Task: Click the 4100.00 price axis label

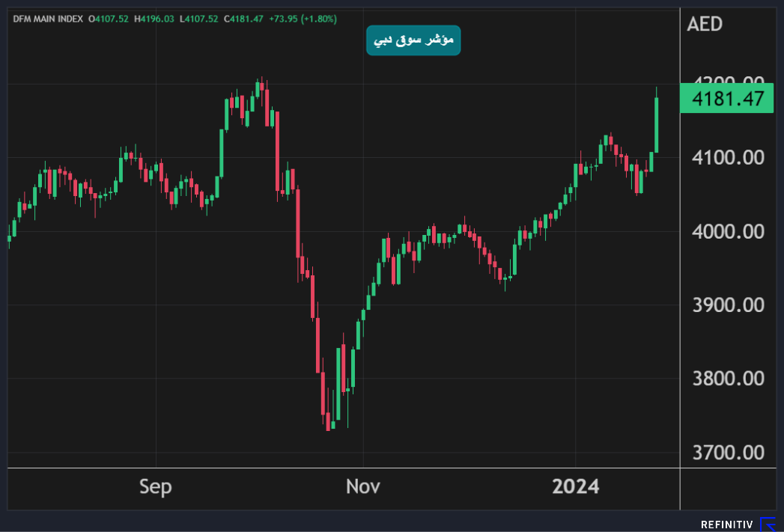Action: pos(728,158)
